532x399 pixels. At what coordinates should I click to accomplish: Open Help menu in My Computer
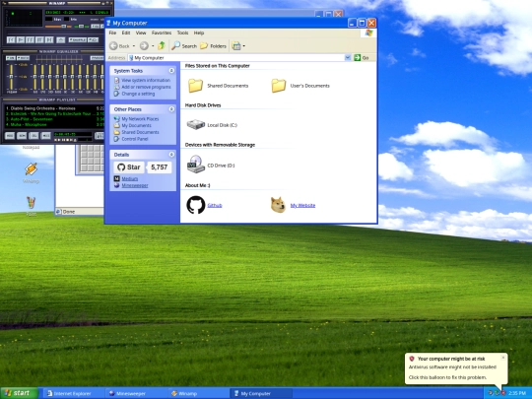pyautogui.click(x=199, y=33)
